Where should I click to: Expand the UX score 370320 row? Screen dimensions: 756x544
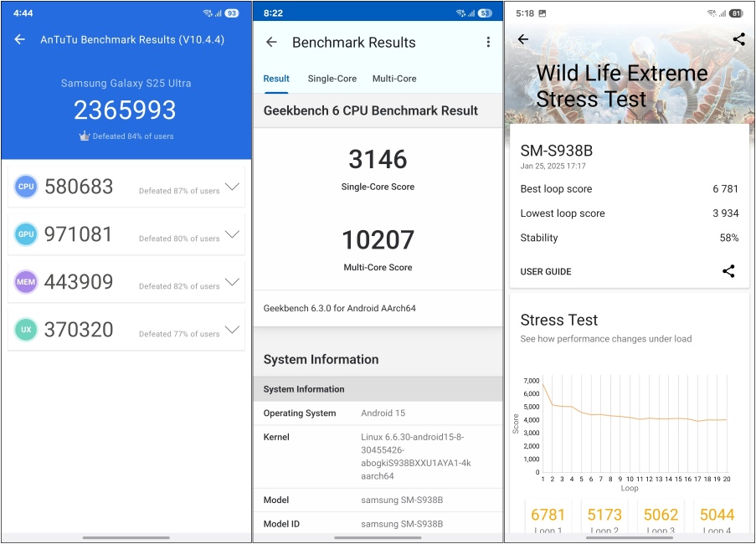point(232,330)
